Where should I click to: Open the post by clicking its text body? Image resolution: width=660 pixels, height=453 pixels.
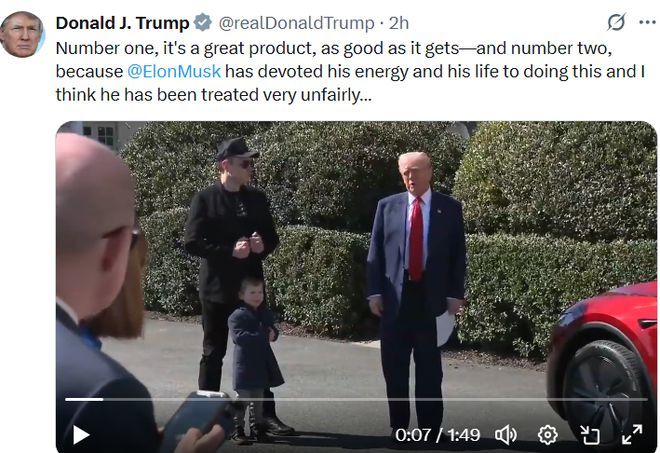349,71
